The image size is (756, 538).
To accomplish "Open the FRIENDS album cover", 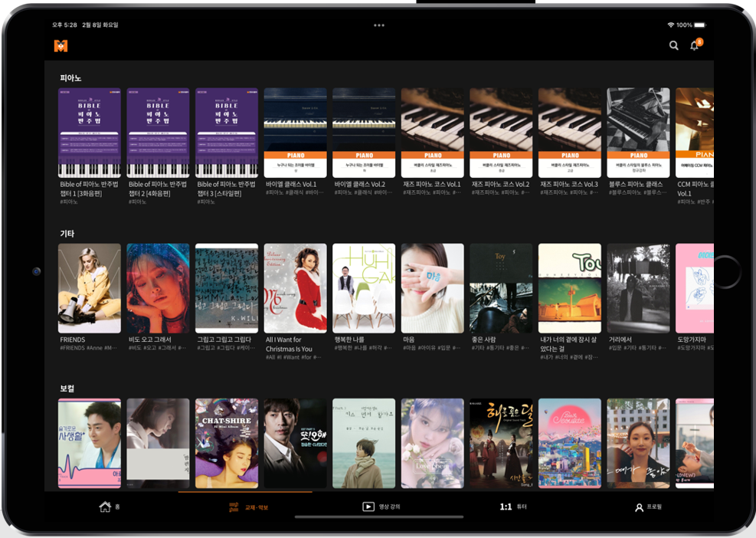I will [90, 288].
